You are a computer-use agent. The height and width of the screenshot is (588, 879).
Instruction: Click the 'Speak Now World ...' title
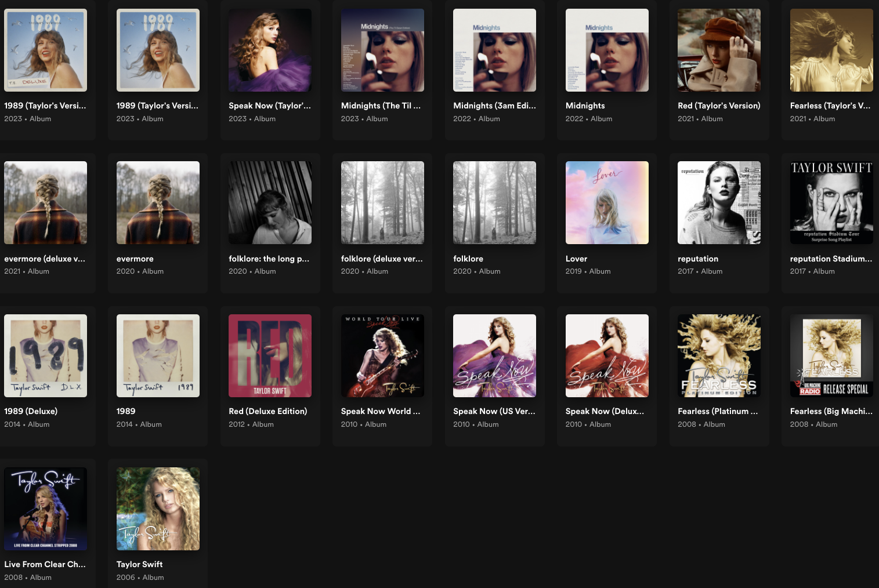381,411
